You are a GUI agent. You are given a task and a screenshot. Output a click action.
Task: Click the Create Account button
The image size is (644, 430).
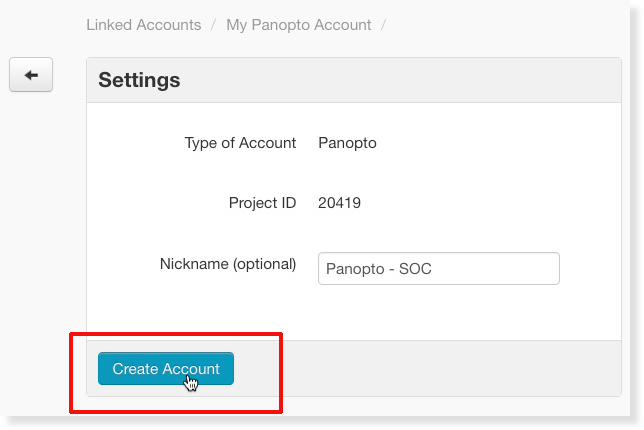166,368
